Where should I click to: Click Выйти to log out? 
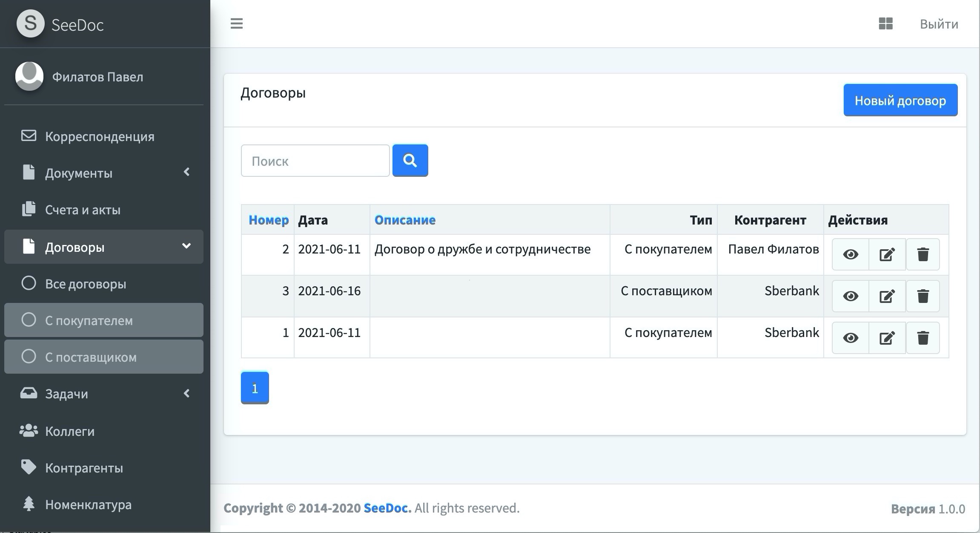click(x=939, y=24)
